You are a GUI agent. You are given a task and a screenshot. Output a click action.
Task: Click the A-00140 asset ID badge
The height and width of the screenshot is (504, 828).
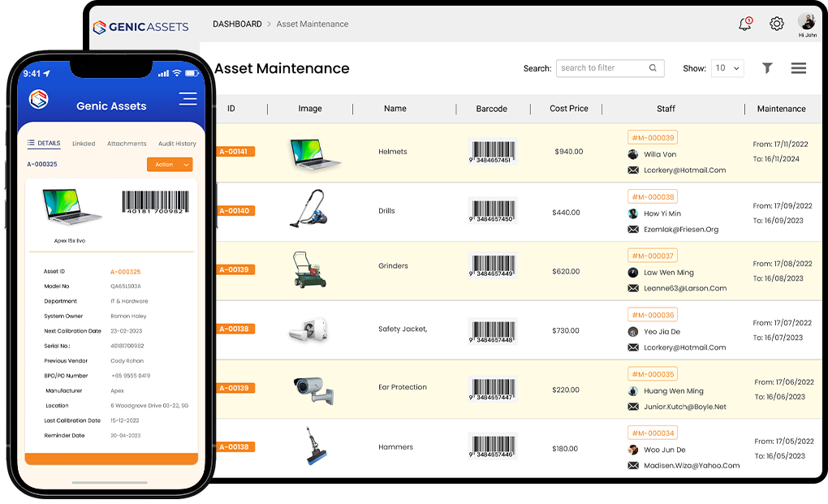coord(235,211)
